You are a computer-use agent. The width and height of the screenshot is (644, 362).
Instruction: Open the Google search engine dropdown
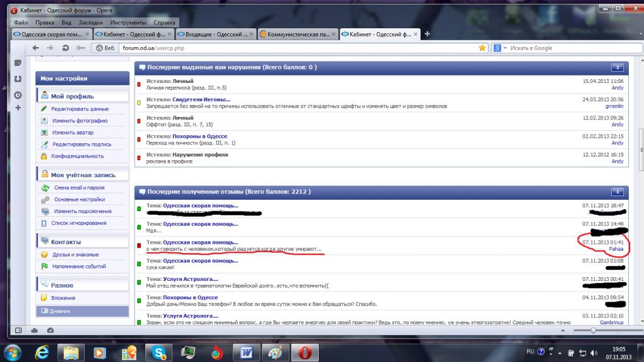pos(499,48)
